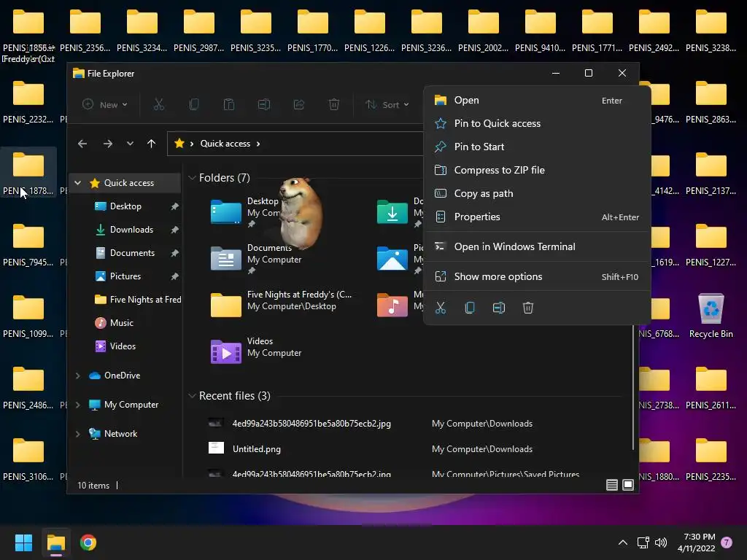This screenshot has height=560, width=747.
Task: Select desktop folder PENIS_7945...
Action: coord(28,244)
